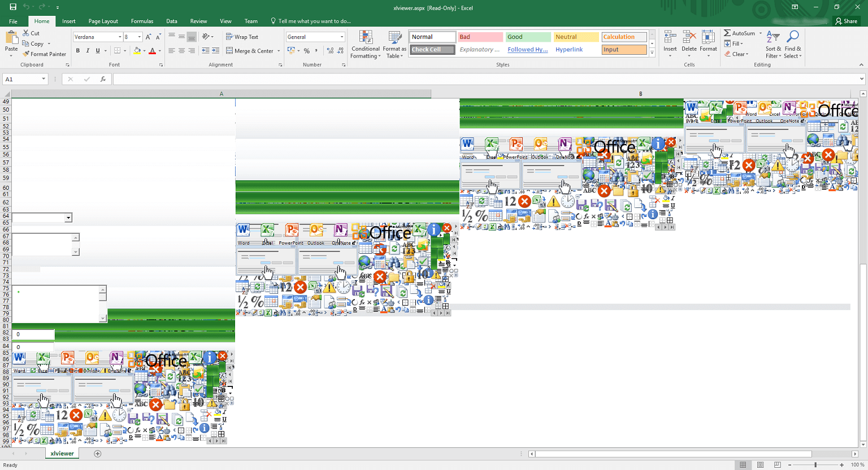
Task: Align text to the left
Action: (x=171, y=51)
